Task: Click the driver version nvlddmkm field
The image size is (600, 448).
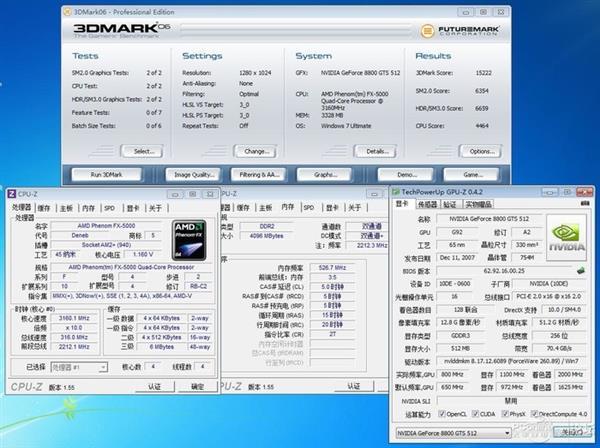Action: (x=511, y=361)
